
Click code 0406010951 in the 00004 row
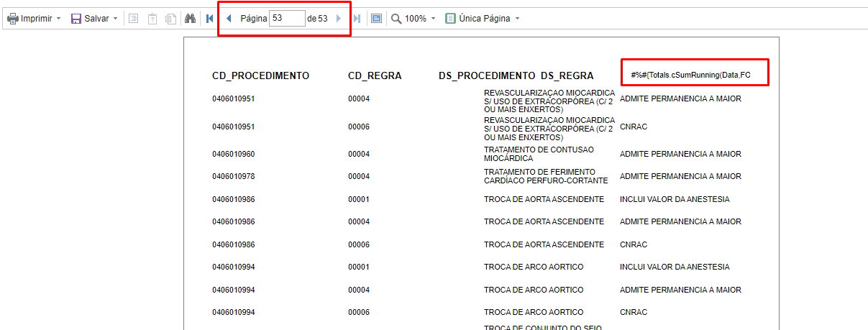click(x=234, y=98)
